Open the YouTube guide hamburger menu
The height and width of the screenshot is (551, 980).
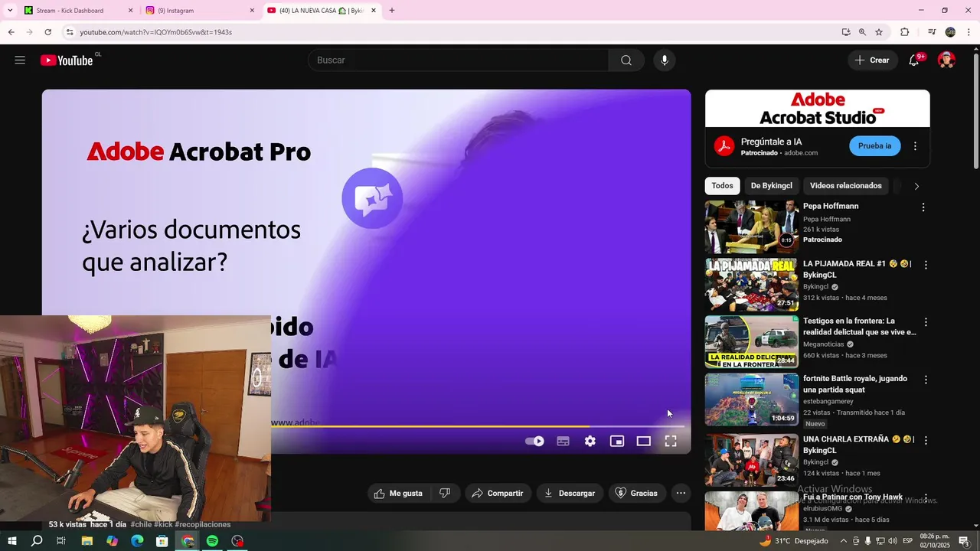(20, 60)
